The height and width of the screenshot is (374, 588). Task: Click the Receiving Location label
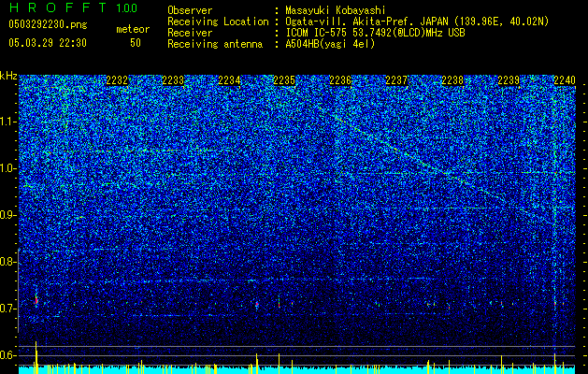click(218, 22)
